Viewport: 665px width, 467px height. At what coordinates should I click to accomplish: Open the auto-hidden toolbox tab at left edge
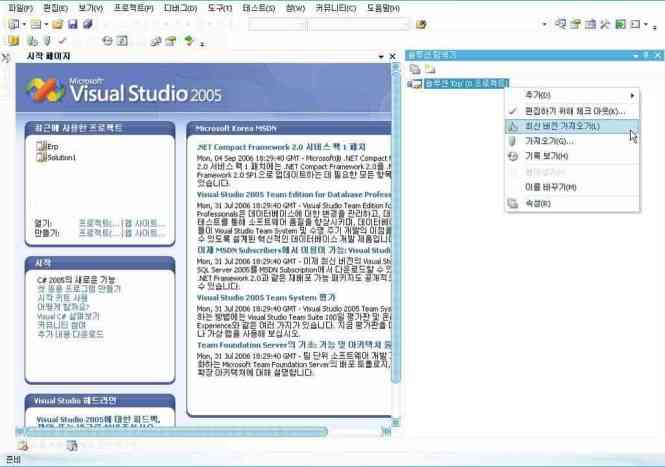coord(5,57)
